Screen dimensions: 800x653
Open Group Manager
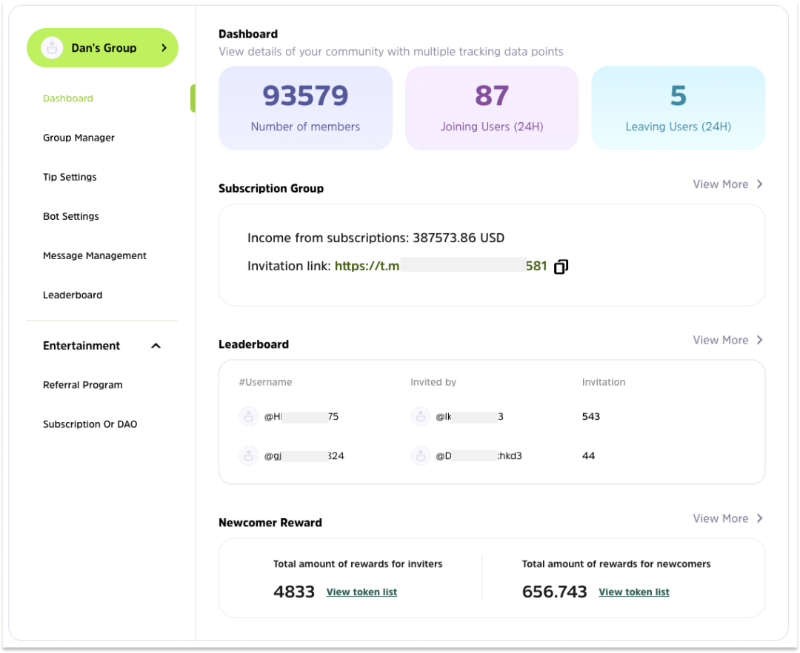coord(79,138)
